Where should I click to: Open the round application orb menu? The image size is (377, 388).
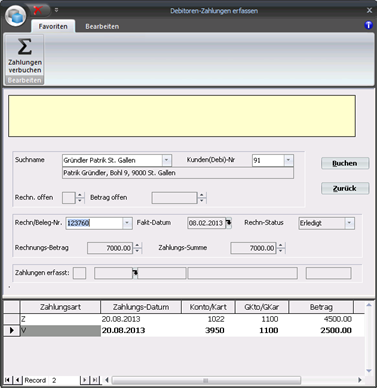16,16
